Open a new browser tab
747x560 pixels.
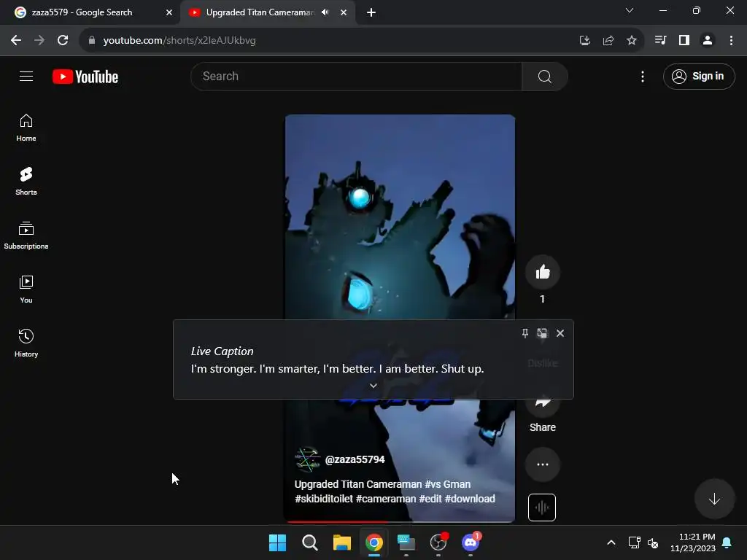pyautogui.click(x=371, y=12)
